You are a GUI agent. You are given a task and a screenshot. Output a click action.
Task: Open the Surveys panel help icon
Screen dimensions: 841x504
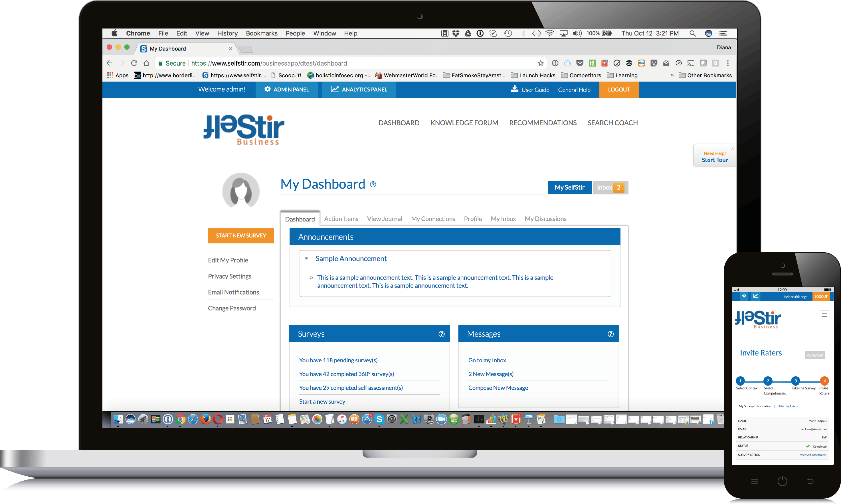click(441, 334)
